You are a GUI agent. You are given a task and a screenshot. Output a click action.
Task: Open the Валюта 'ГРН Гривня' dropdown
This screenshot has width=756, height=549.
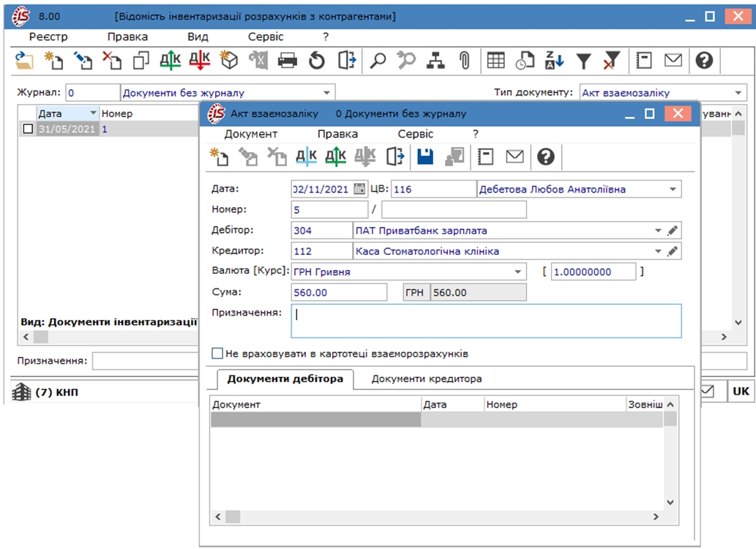(x=517, y=272)
